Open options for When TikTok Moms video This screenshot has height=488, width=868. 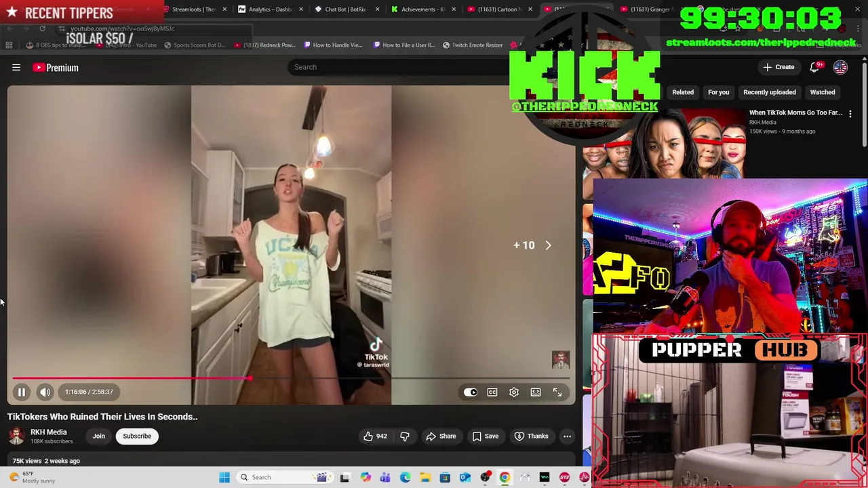pyautogui.click(x=850, y=114)
